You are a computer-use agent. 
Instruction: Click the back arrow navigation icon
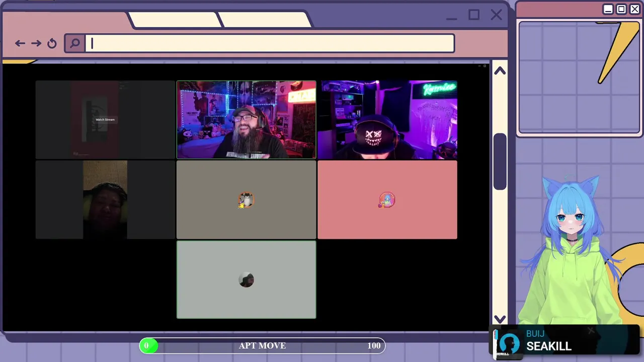[x=20, y=43]
